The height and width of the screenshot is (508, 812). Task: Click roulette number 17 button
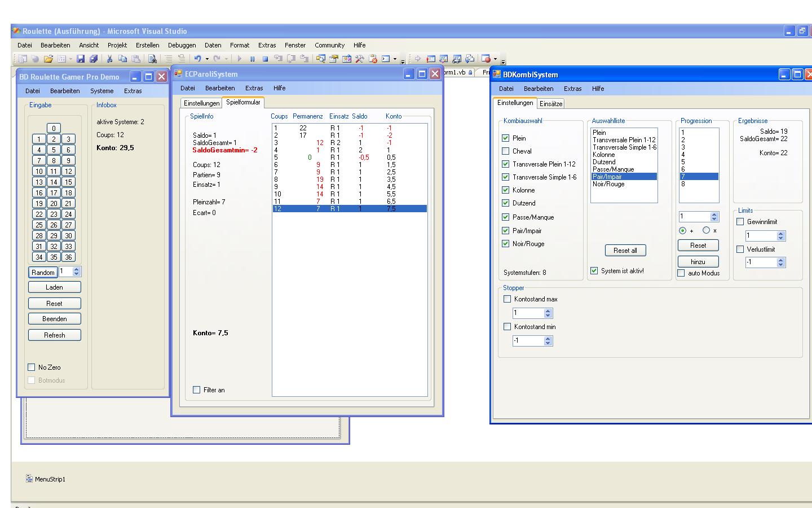tap(54, 192)
